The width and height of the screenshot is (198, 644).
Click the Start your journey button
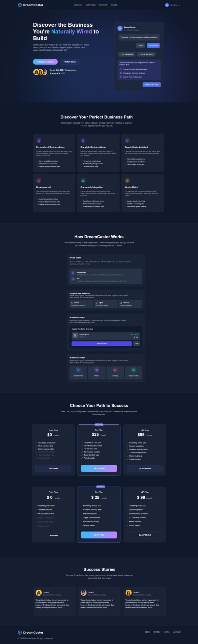[x=45, y=62]
